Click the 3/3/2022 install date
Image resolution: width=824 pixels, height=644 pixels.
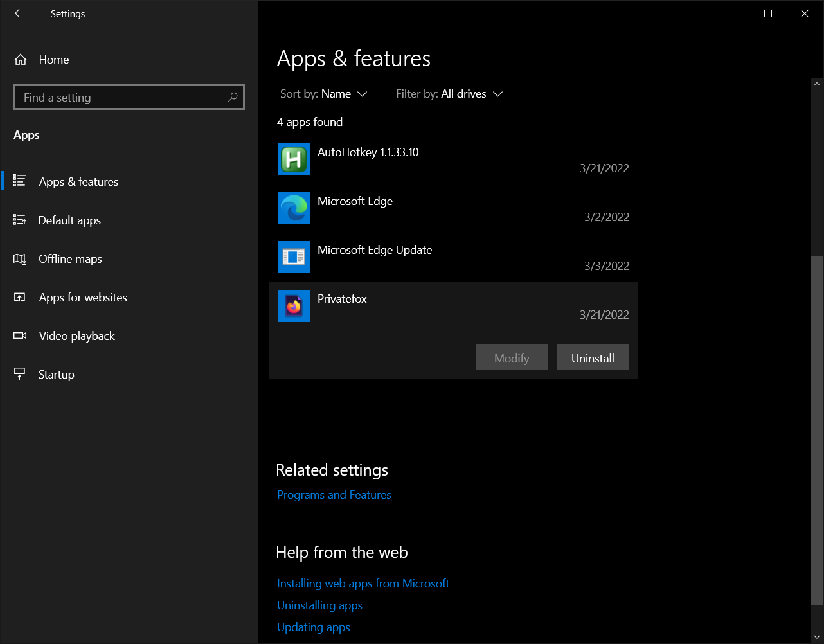607,266
